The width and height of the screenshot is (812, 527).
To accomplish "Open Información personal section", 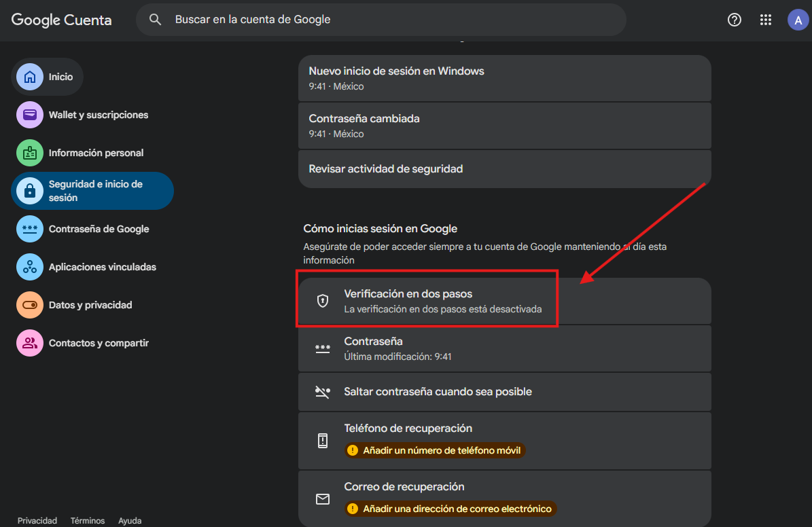I will 92,153.
